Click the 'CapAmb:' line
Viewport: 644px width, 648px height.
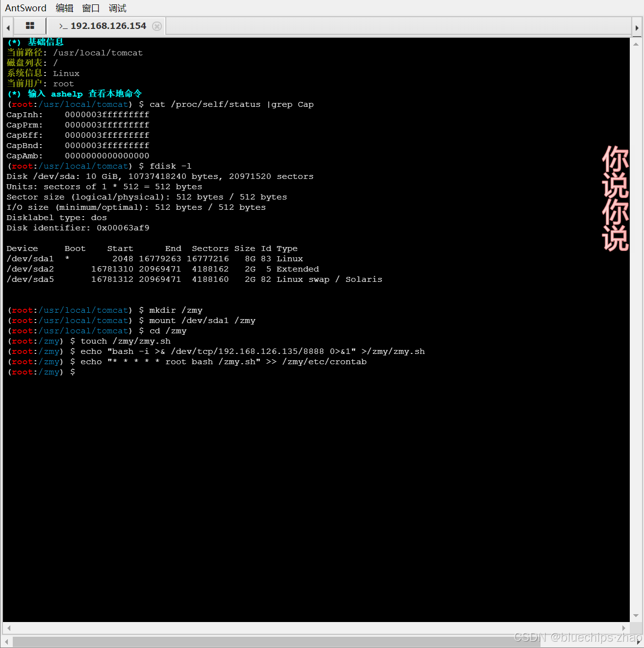pyautogui.click(x=77, y=156)
